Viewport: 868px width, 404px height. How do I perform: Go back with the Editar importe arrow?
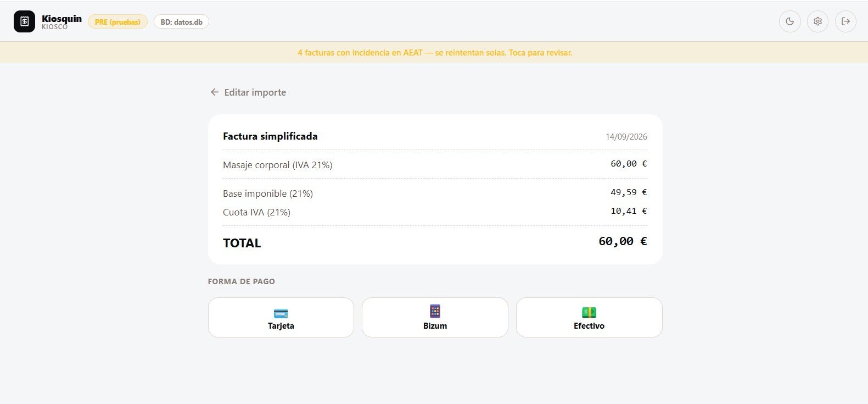click(215, 92)
